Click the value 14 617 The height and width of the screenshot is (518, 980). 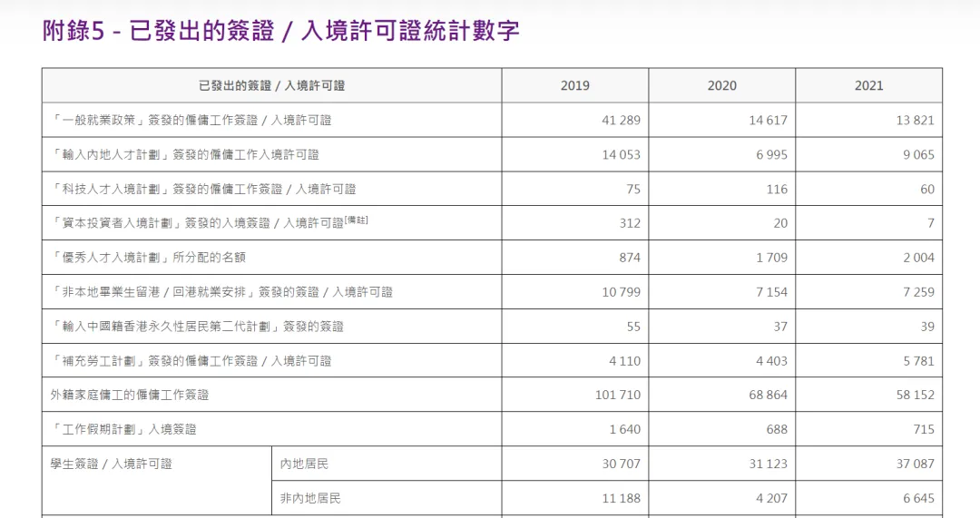click(x=769, y=120)
